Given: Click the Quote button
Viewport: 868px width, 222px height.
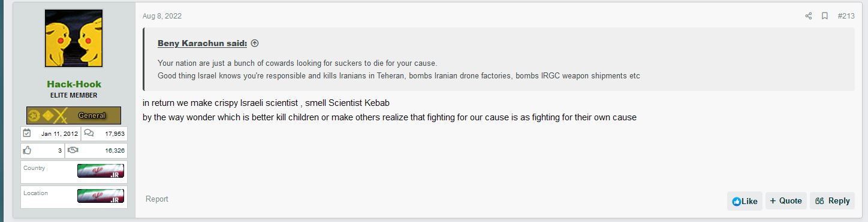Looking at the screenshot, I should (786, 201).
